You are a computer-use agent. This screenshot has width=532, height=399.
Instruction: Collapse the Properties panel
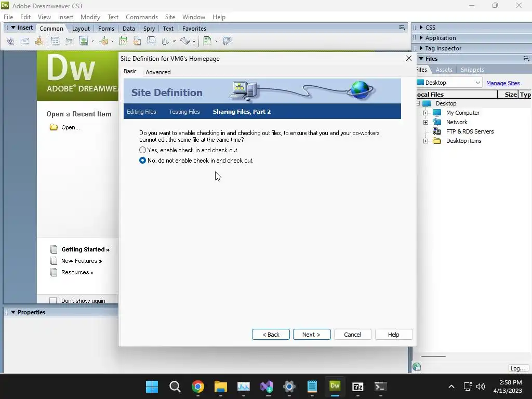[13, 312]
